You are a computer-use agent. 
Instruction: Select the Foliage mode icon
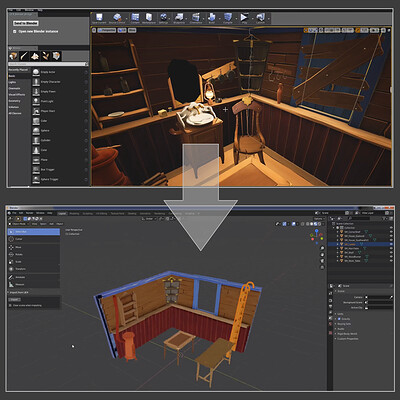point(45,56)
